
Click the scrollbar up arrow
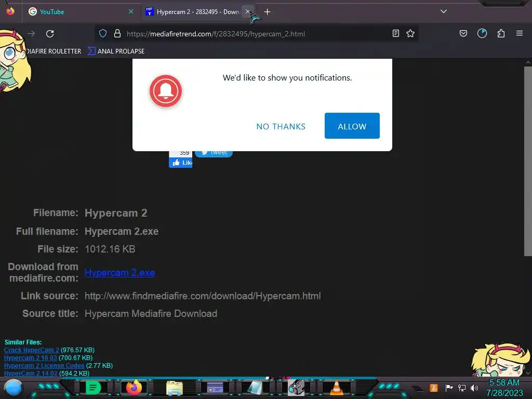point(528,62)
